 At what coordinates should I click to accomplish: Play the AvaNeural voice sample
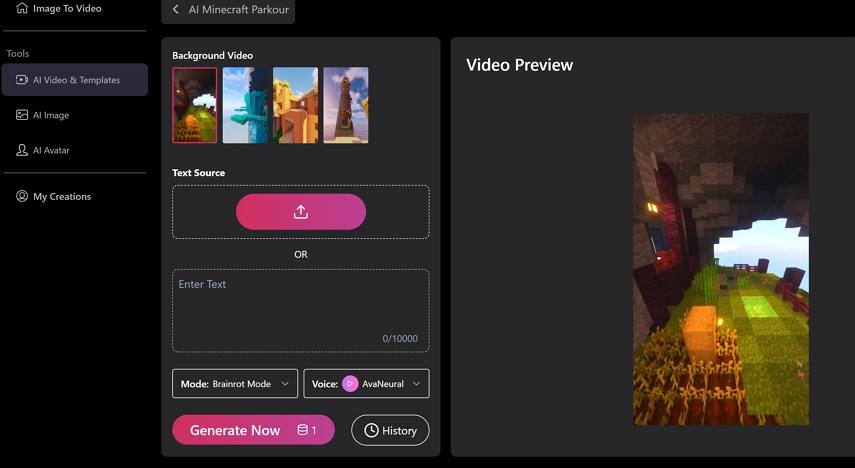[350, 384]
